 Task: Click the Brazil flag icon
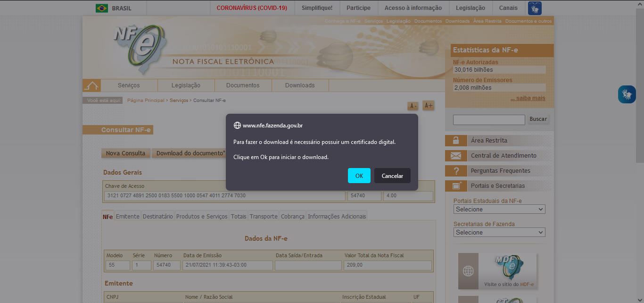[101, 8]
